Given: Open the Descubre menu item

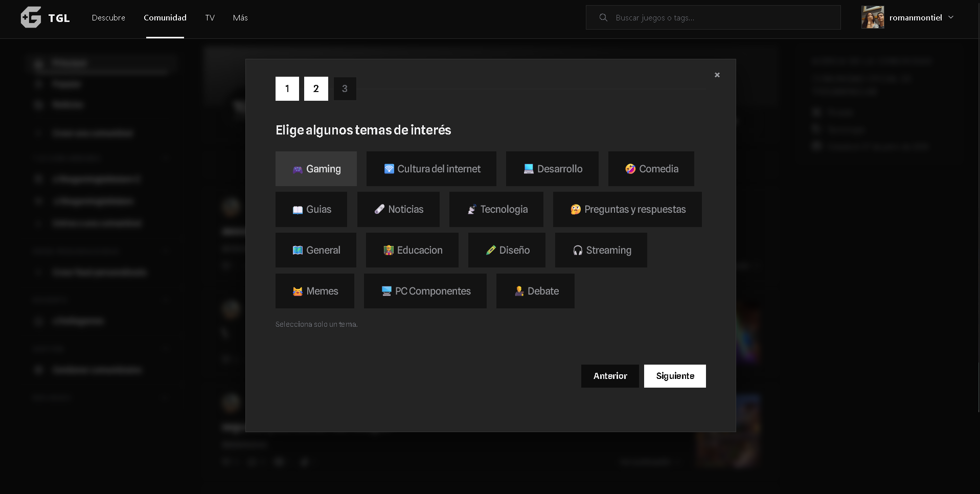Looking at the screenshot, I should 108,17.
